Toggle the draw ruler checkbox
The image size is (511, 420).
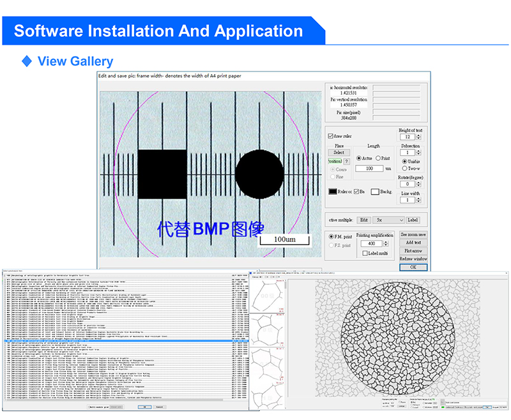(330, 136)
